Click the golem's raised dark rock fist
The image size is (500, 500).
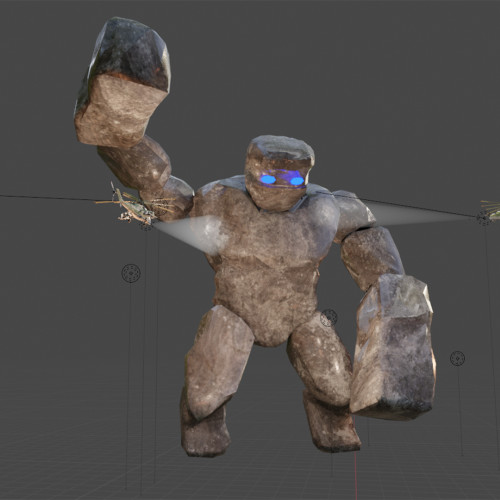point(123,83)
